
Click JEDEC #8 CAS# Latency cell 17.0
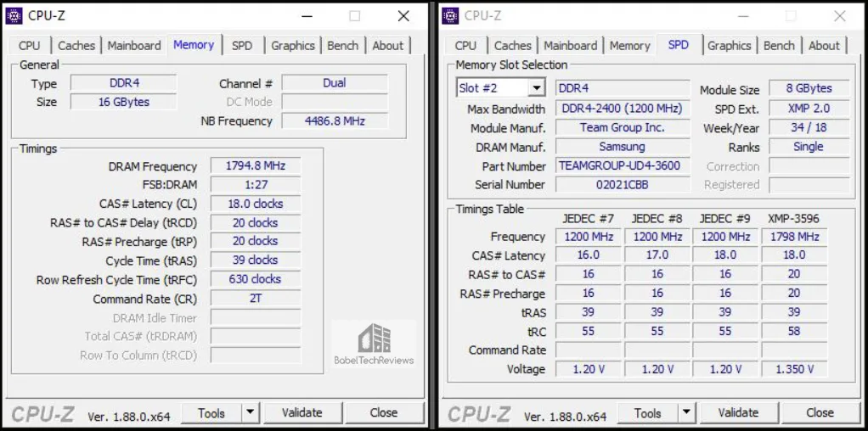(657, 255)
